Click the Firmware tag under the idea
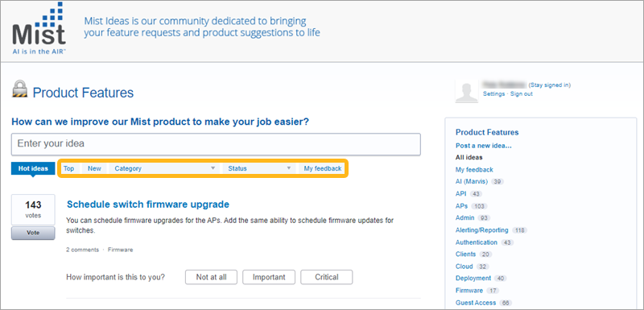 click(120, 250)
